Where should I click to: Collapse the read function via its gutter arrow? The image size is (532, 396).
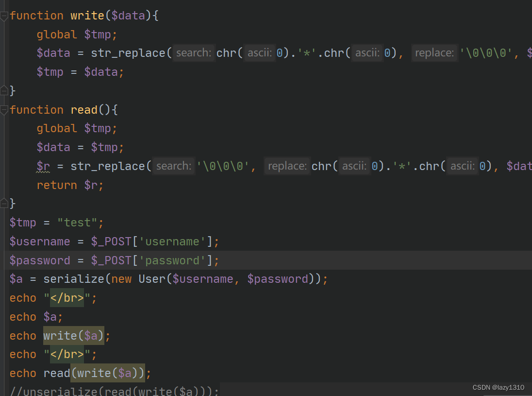click(x=4, y=109)
